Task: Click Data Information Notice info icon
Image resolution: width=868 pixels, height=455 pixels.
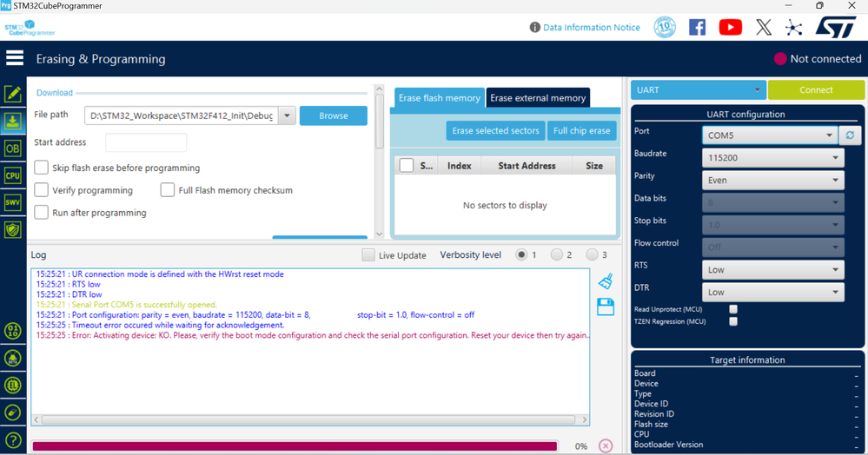Action: coord(534,27)
